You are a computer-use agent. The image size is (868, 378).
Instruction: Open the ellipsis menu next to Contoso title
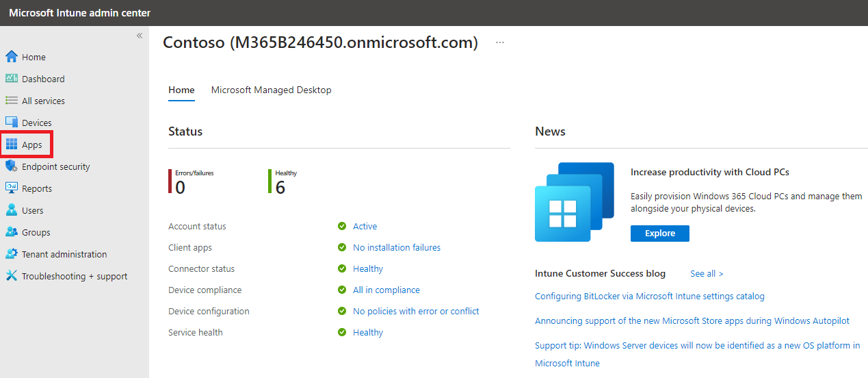point(500,42)
